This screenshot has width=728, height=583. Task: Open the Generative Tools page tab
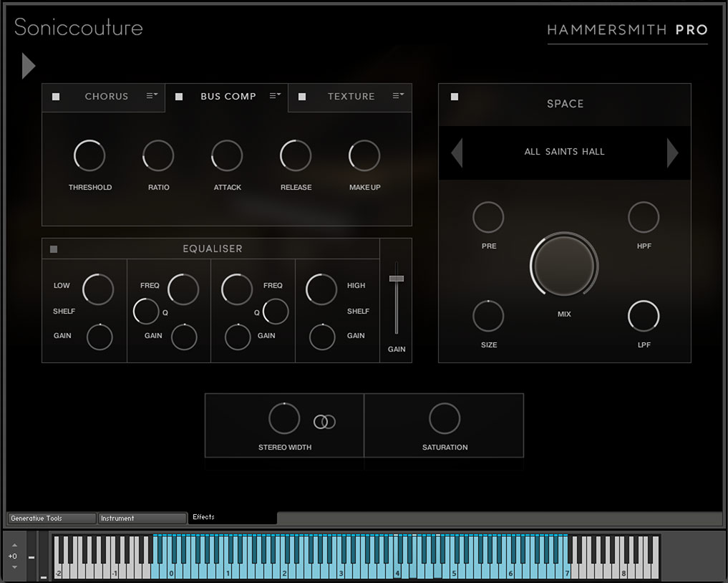pyautogui.click(x=52, y=519)
